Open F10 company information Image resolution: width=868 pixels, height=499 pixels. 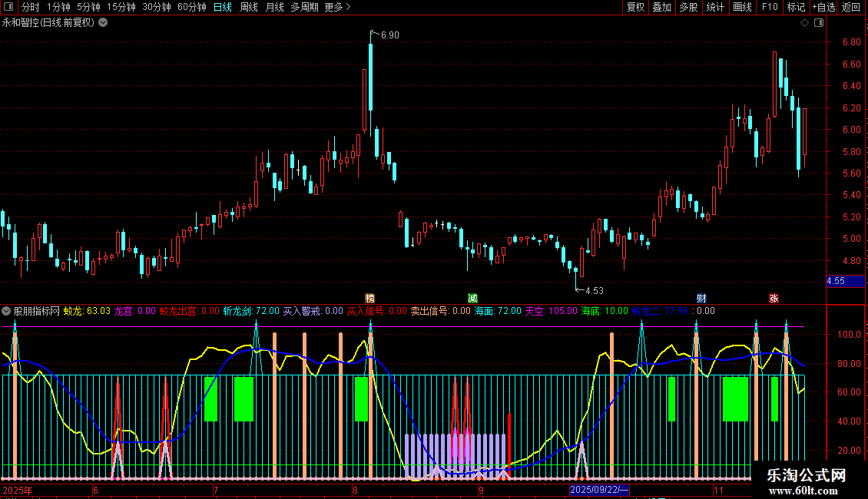tap(770, 7)
